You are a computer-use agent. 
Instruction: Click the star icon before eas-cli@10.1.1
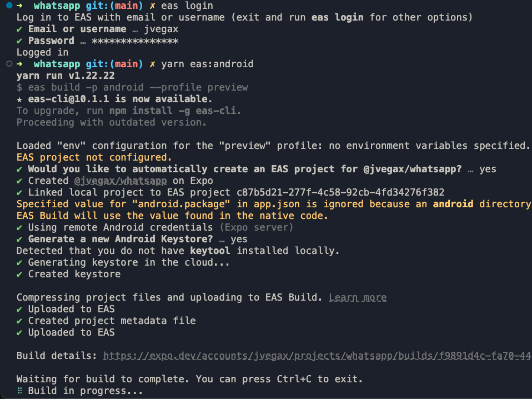20,99
